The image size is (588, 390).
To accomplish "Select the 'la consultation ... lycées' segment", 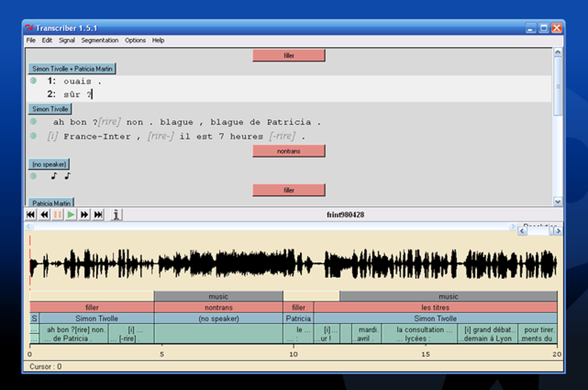I will tap(419, 333).
